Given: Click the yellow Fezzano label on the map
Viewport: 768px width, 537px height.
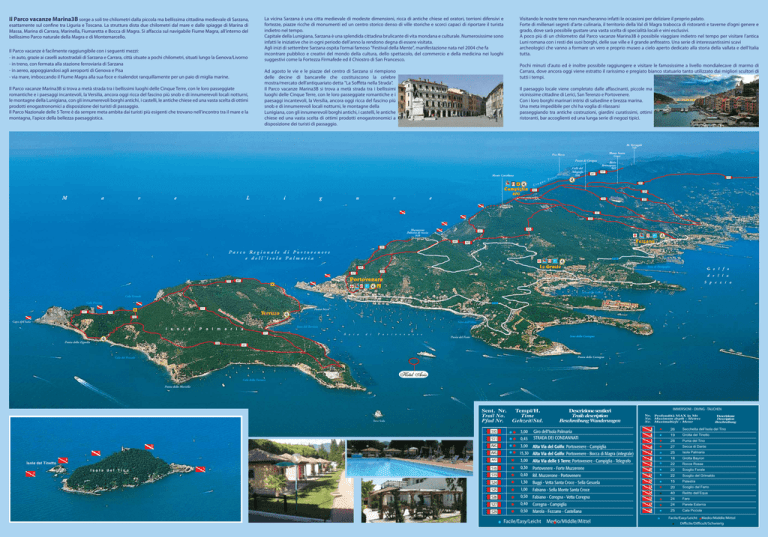Looking at the screenshot, I should point(644,242).
